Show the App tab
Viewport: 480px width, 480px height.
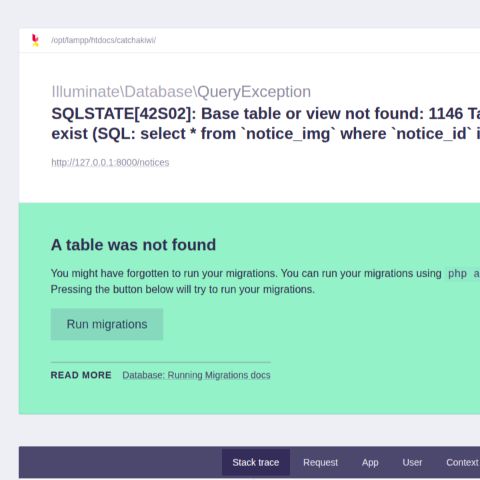click(x=370, y=462)
